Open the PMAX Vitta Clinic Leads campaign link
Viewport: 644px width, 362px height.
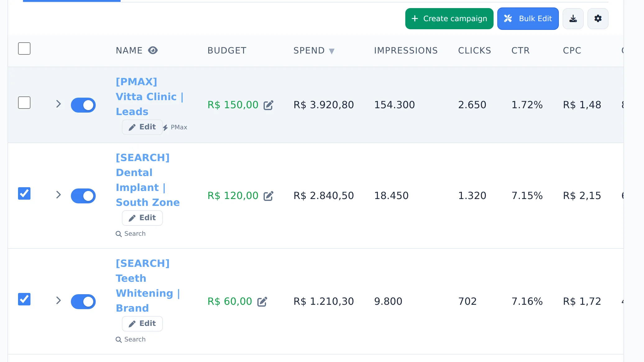pyautogui.click(x=149, y=97)
